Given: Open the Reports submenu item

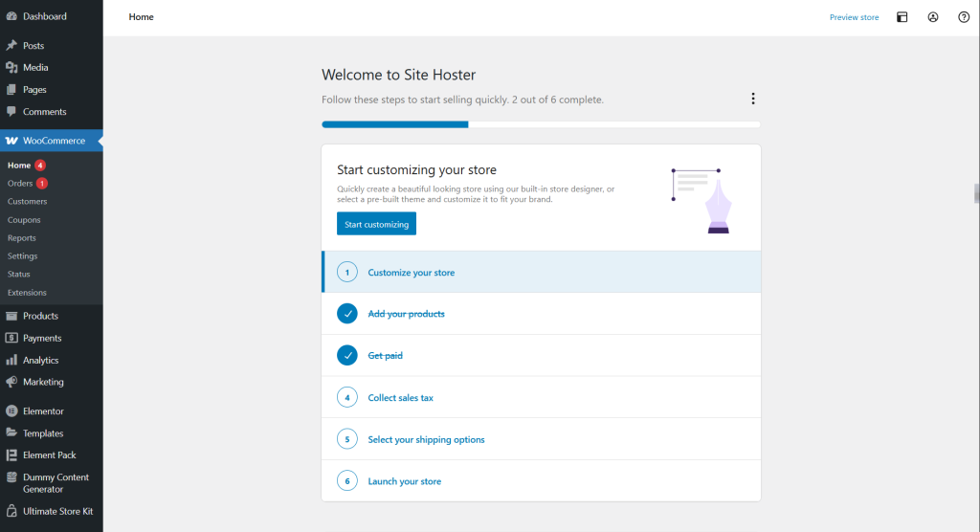Looking at the screenshot, I should click(x=22, y=237).
